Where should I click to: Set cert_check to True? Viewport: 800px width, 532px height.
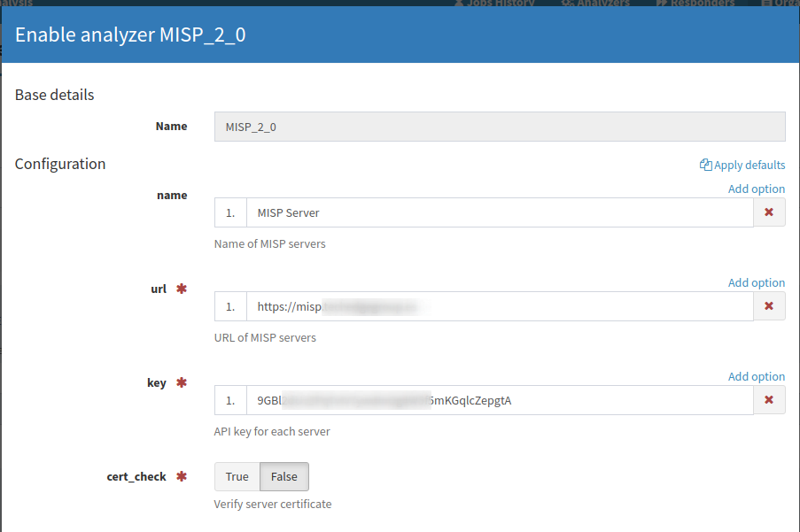pyautogui.click(x=237, y=476)
